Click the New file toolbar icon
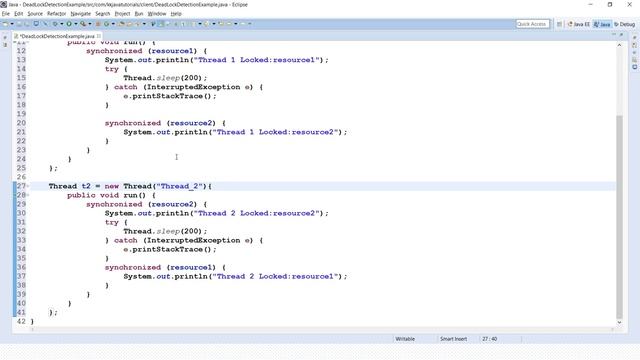Screen dimensions: 640x360 (5, 24)
